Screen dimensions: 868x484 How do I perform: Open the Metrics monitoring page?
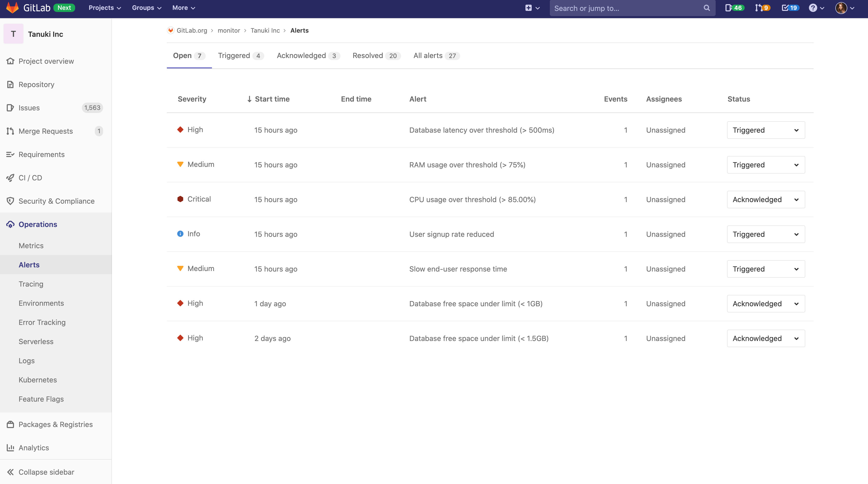pyautogui.click(x=31, y=245)
